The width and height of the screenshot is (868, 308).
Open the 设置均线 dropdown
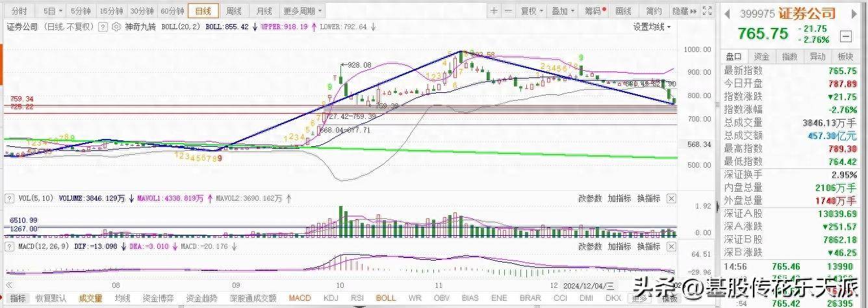652,27
